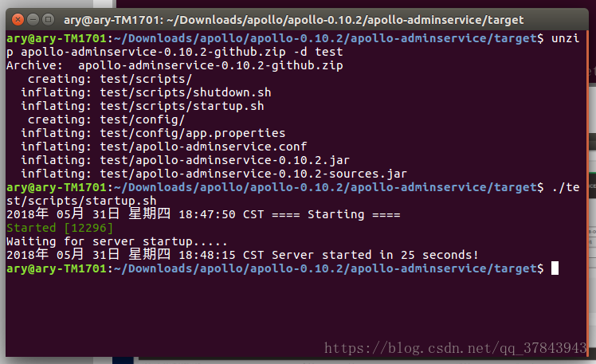Click the 'apollo-adminservice-0.10.2-sources.jar' output line

[x=214, y=174]
